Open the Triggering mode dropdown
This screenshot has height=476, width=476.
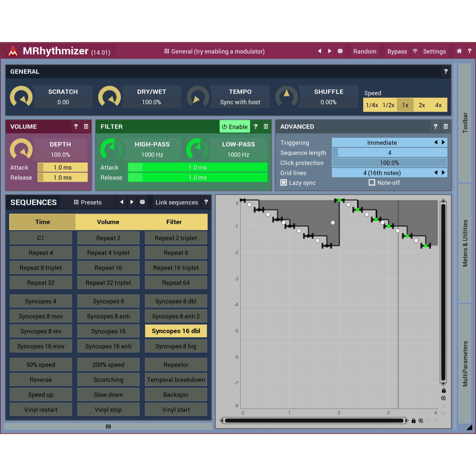pyautogui.click(x=389, y=142)
